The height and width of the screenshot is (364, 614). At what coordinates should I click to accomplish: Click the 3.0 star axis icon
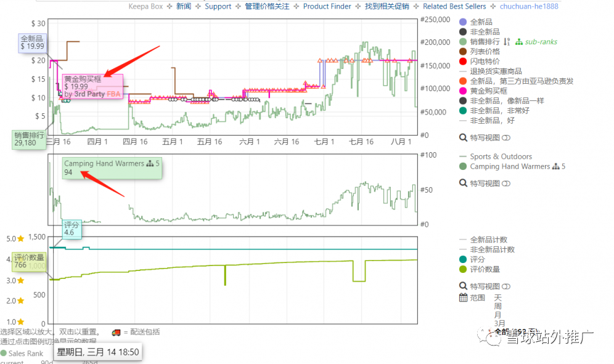click(21, 281)
